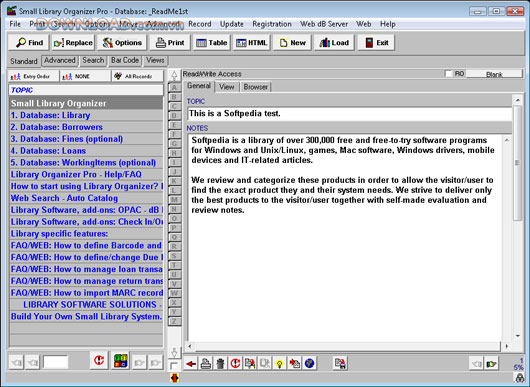Select 'Library Organizer Pro - Help/FAQ' row
The height and width of the screenshot is (387, 530).
click(x=86, y=174)
